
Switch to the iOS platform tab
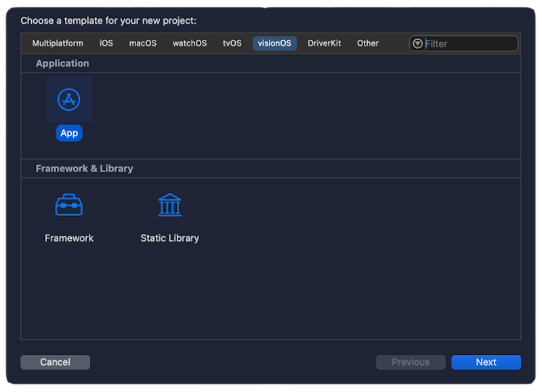[106, 43]
